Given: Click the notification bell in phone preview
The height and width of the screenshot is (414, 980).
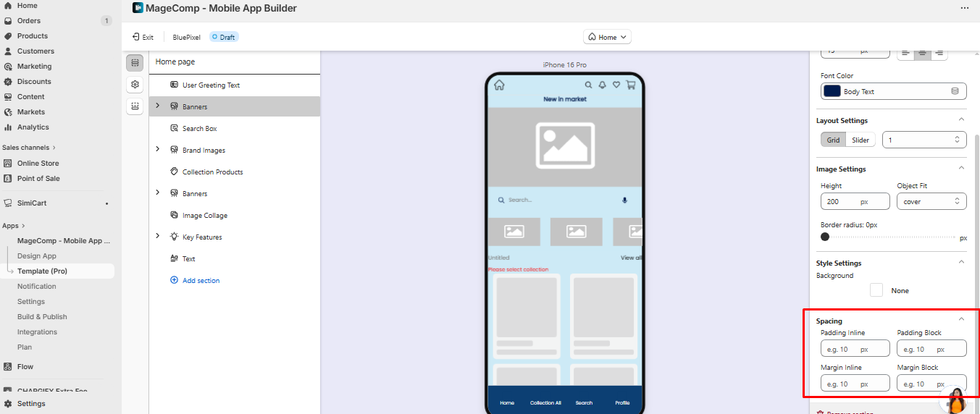Looking at the screenshot, I should coord(602,85).
